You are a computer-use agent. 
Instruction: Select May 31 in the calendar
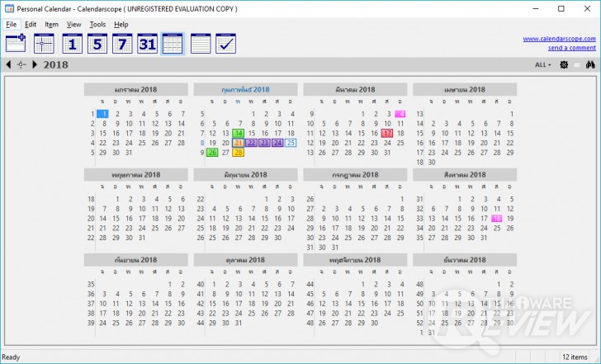click(x=142, y=238)
